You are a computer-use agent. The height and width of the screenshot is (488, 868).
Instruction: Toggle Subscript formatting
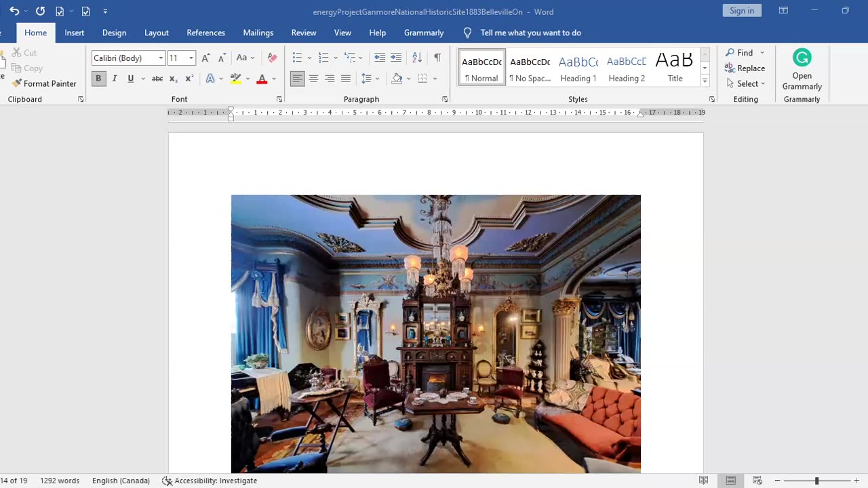(173, 79)
